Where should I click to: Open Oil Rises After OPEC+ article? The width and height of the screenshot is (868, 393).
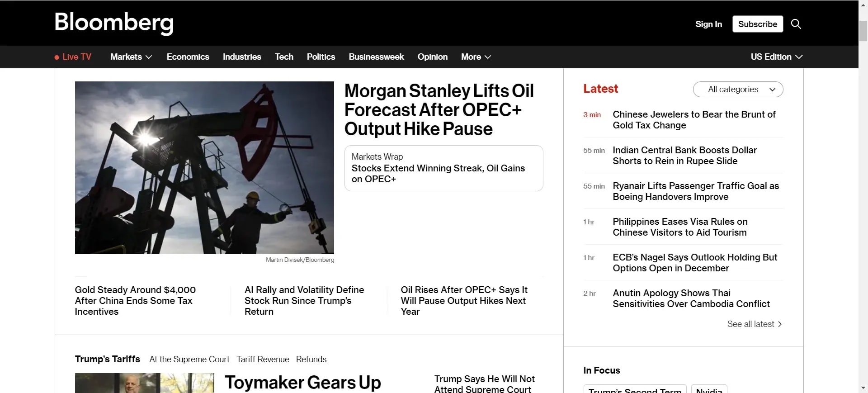(x=464, y=301)
